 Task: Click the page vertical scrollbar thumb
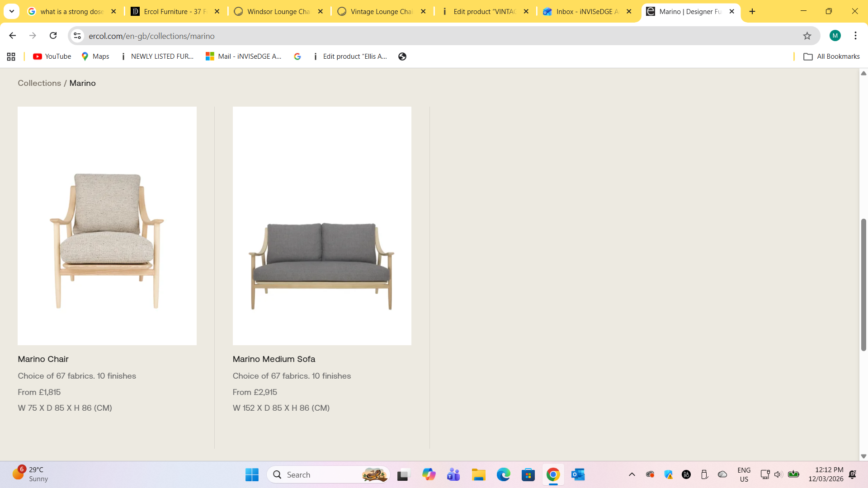coord(863,285)
